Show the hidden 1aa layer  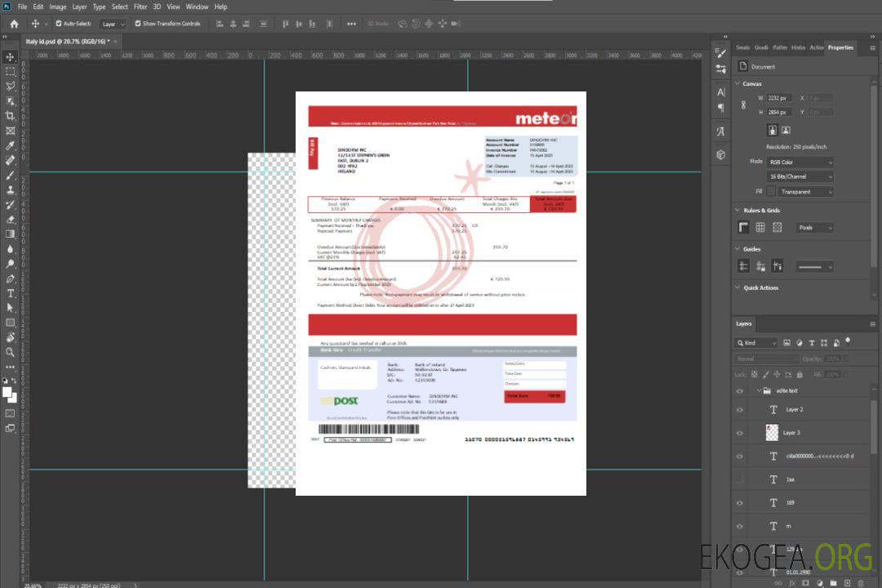(x=740, y=479)
